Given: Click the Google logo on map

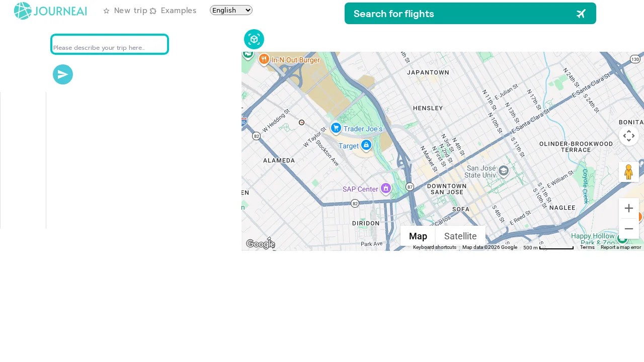Looking at the screenshot, I should tap(260, 244).
